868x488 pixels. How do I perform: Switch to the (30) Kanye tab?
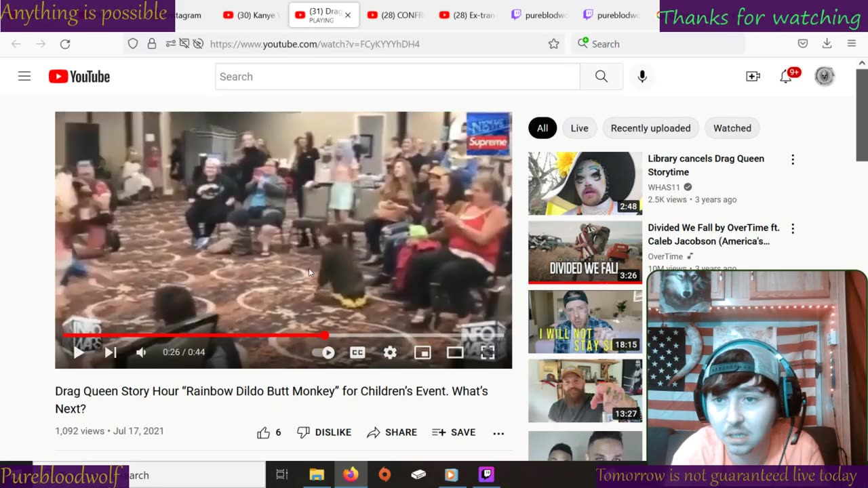tap(252, 15)
